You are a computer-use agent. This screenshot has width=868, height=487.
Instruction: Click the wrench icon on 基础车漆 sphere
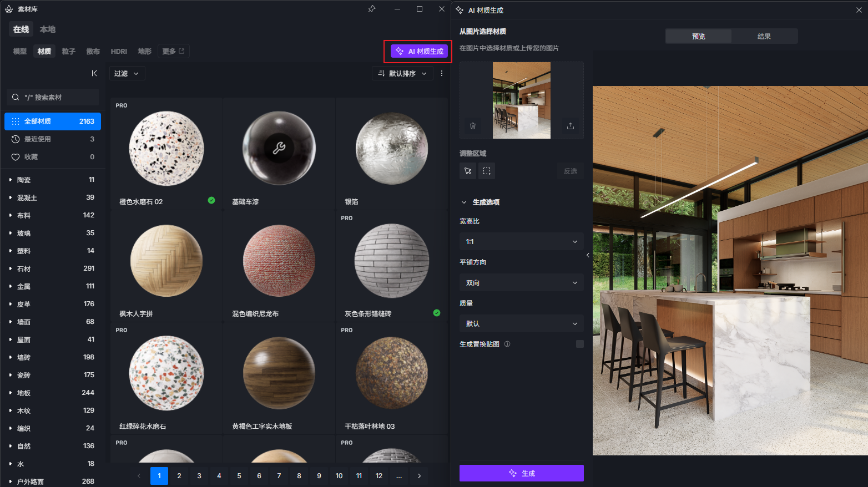coord(279,148)
